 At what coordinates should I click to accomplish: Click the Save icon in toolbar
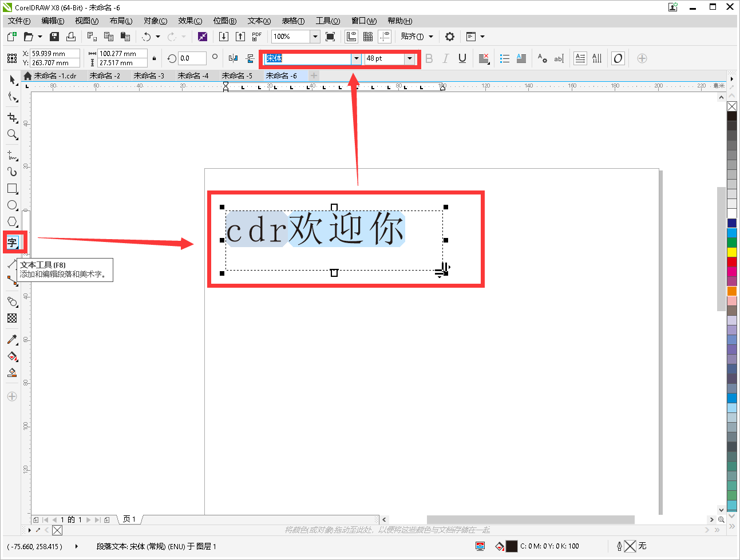pyautogui.click(x=54, y=37)
